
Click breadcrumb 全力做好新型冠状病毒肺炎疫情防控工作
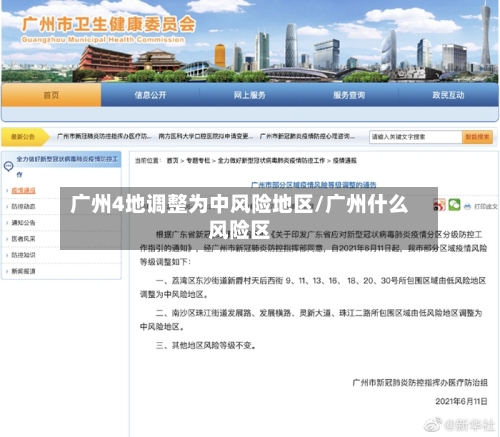[271, 161]
